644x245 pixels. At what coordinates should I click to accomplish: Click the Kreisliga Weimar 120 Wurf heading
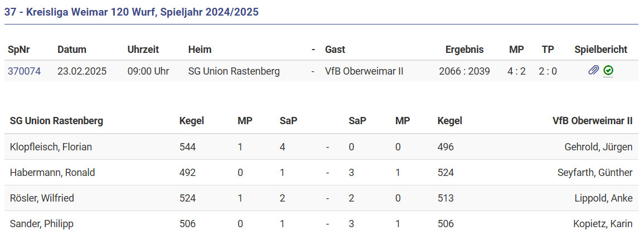point(132,12)
